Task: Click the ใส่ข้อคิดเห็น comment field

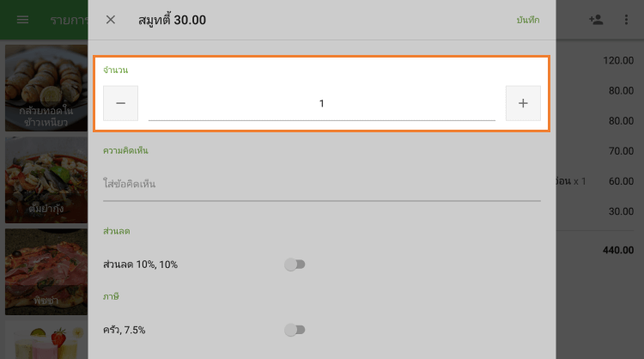Action: tap(321, 185)
